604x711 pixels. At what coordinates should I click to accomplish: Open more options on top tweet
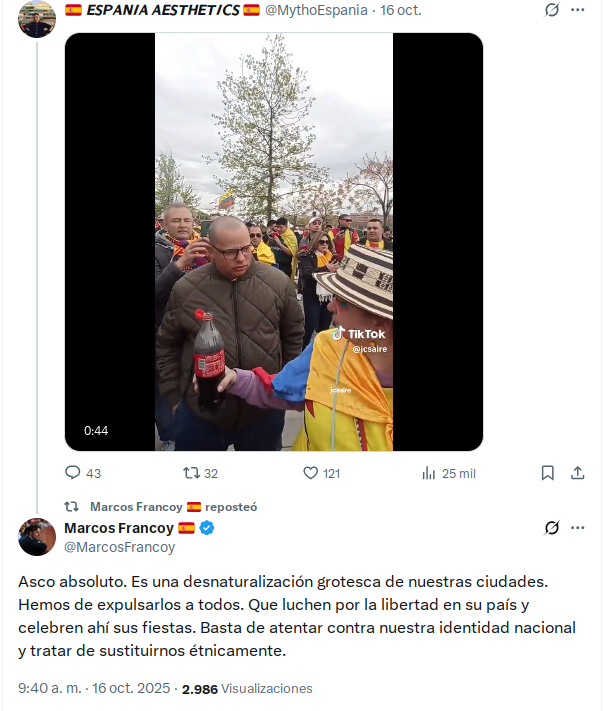[x=578, y=10]
